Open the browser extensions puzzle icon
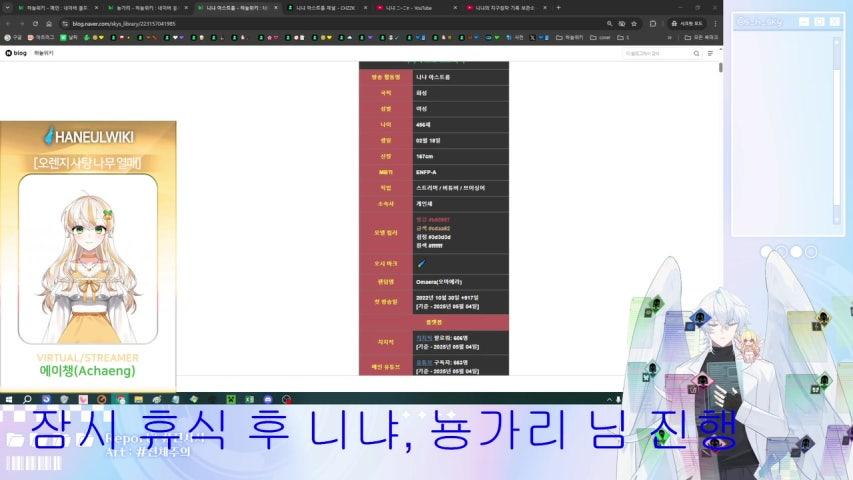This screenshot has width=853, height=480. tap(653, 24)
